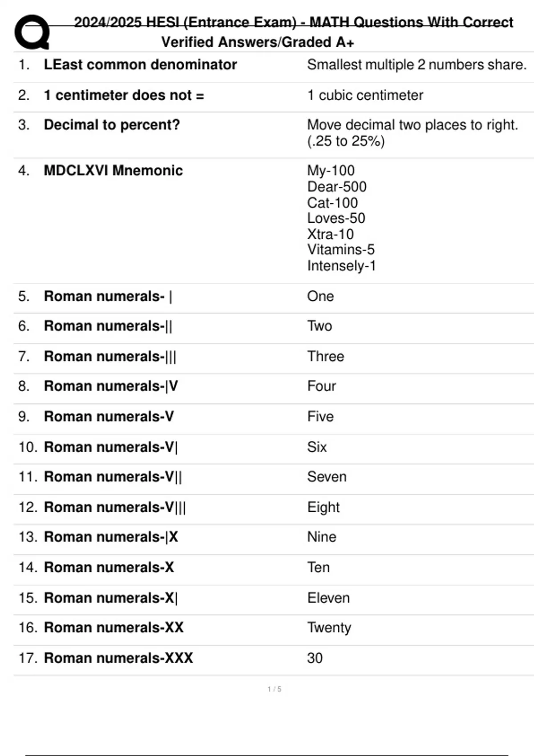The image size is (534, 756).
Task: Select the 'Decimal to percent?' question
Action: [112, 125]
